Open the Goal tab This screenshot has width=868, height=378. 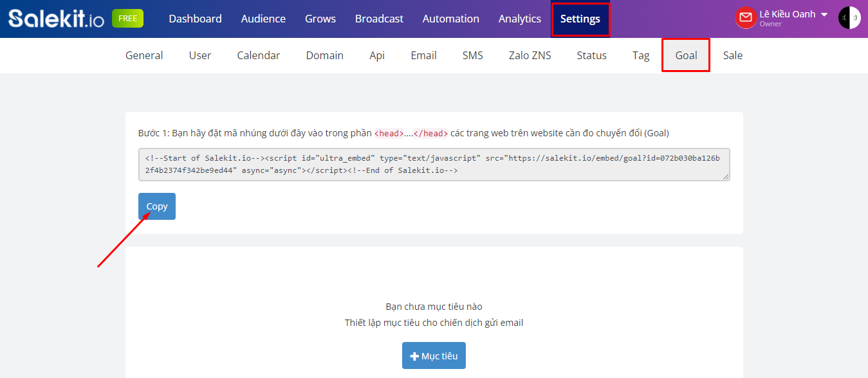point(686,55)
